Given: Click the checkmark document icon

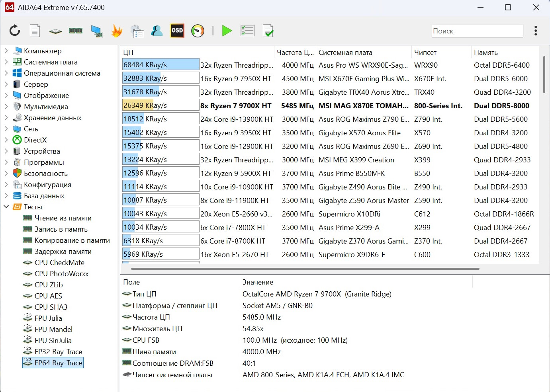Looking at the screenshot, I should [268, 31].
